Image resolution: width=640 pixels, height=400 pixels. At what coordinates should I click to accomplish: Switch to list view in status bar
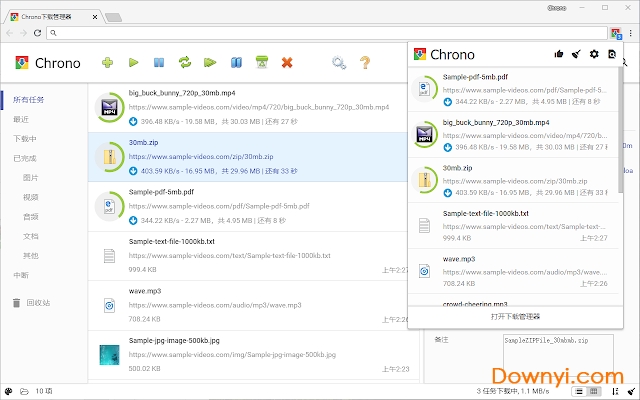[580, 390]
